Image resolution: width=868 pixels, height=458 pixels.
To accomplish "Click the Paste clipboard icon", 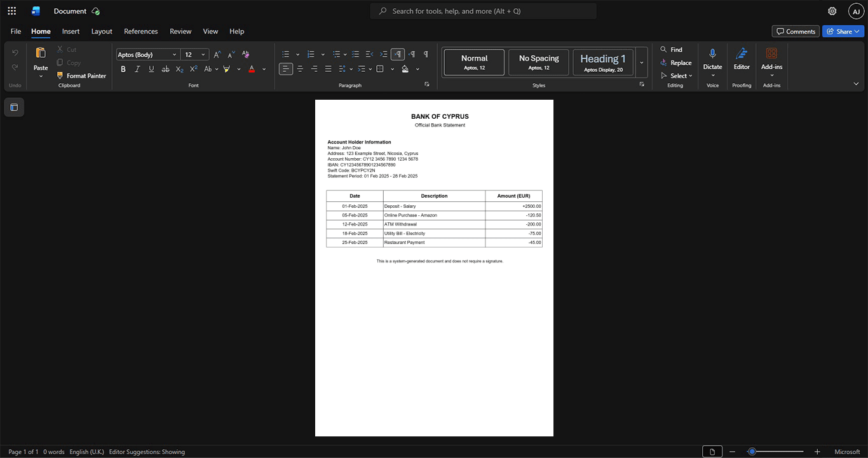I will [41, 53].
